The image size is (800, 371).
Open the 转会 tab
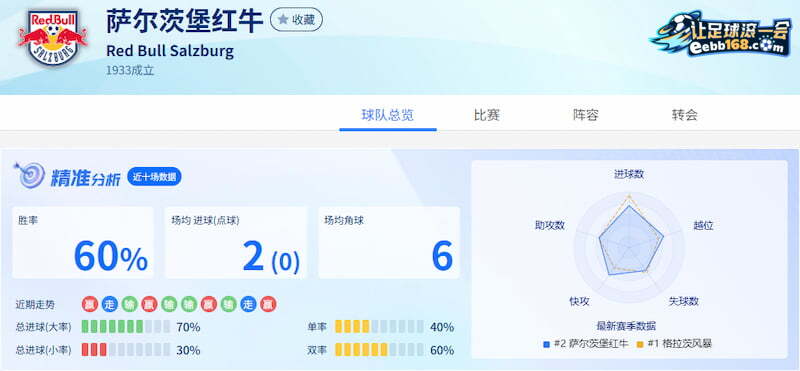pyautogui.click(x=685, y=115)
